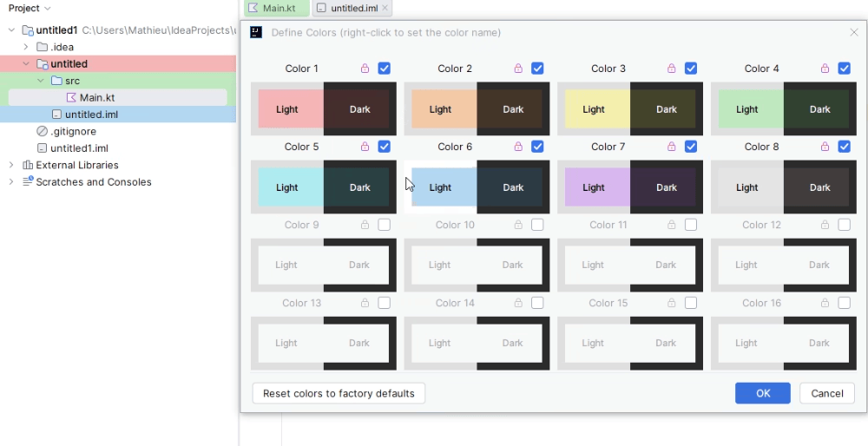Expand the .idea folder

(x=25, y=47)
